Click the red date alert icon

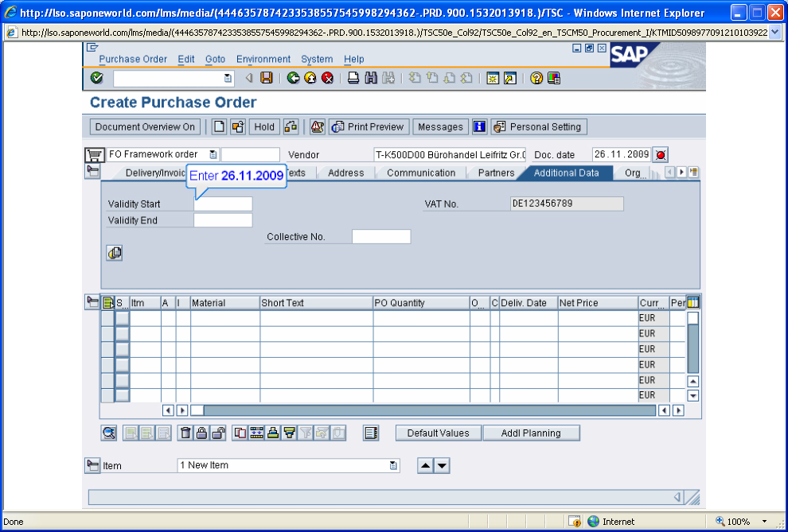661,154
